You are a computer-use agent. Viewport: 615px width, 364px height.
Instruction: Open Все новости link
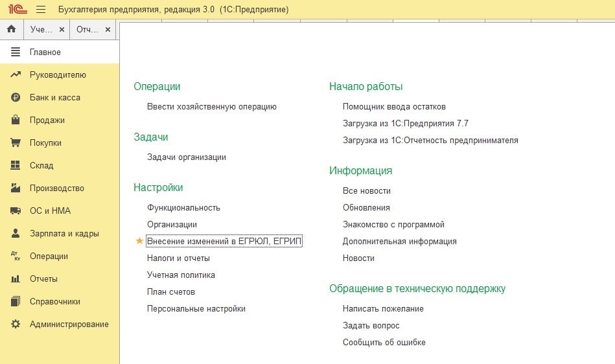tap(367, 191)
